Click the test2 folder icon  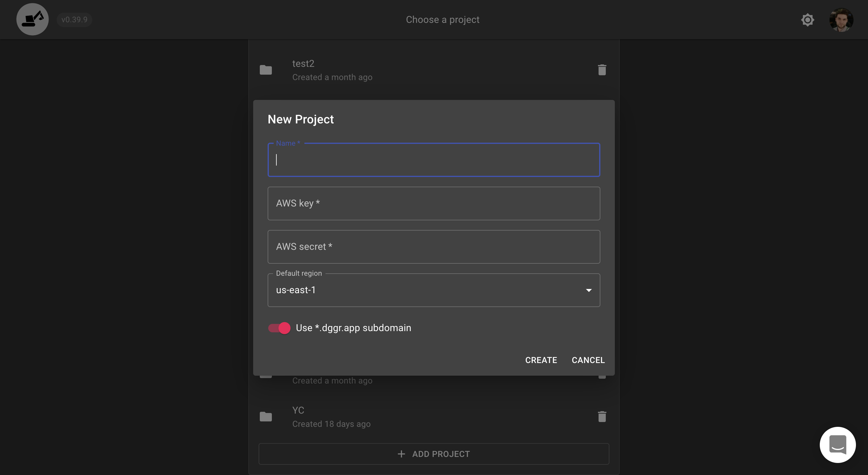pyautogui.click(x=266, y=70)
